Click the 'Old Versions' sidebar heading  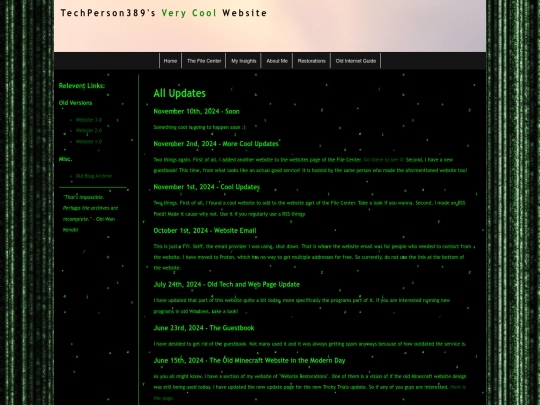tap(75, 103)
